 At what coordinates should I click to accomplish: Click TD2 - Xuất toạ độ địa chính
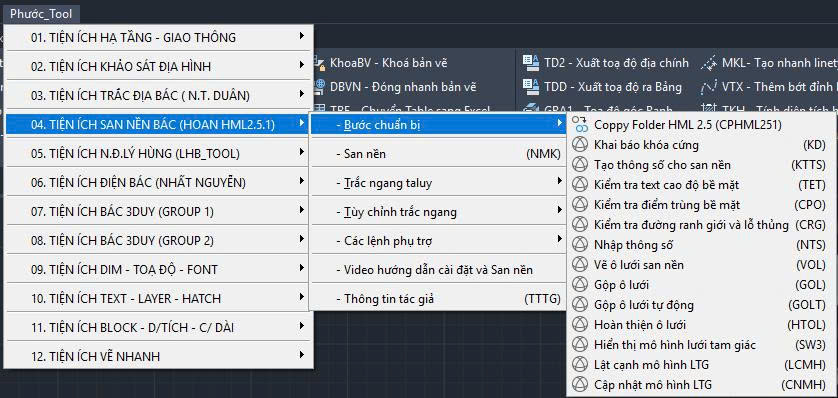(606, 63)
